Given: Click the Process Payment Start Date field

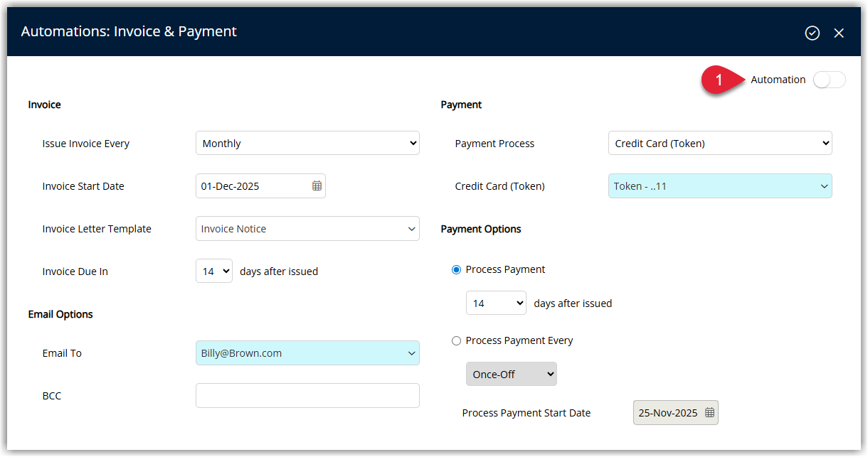Looking at the screenshot, I should coord(676,413).
